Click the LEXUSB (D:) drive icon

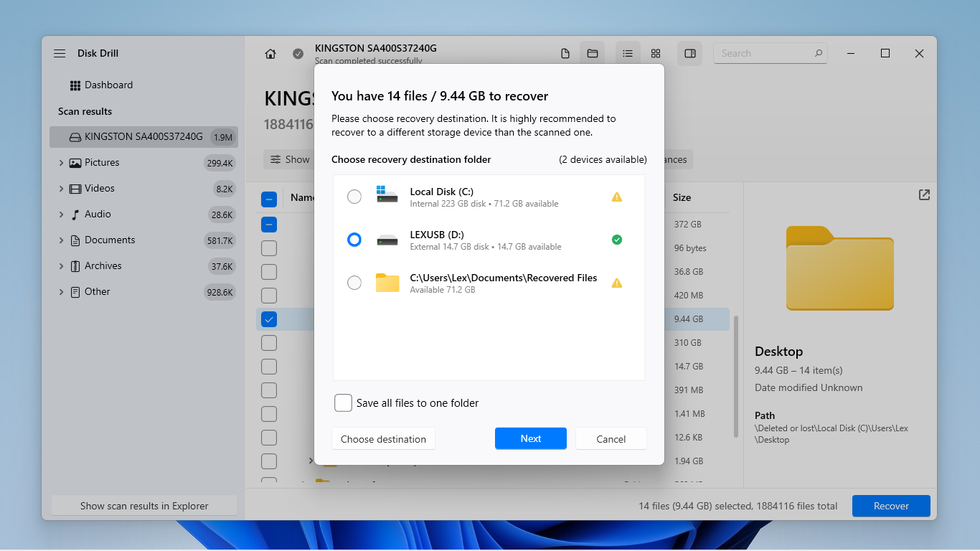pos(387,240)
